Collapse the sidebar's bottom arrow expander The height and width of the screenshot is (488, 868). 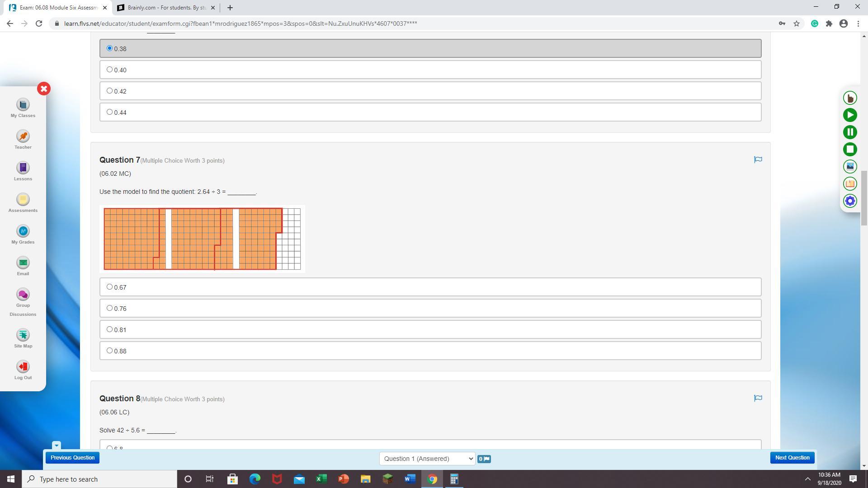tap(56, 446)
